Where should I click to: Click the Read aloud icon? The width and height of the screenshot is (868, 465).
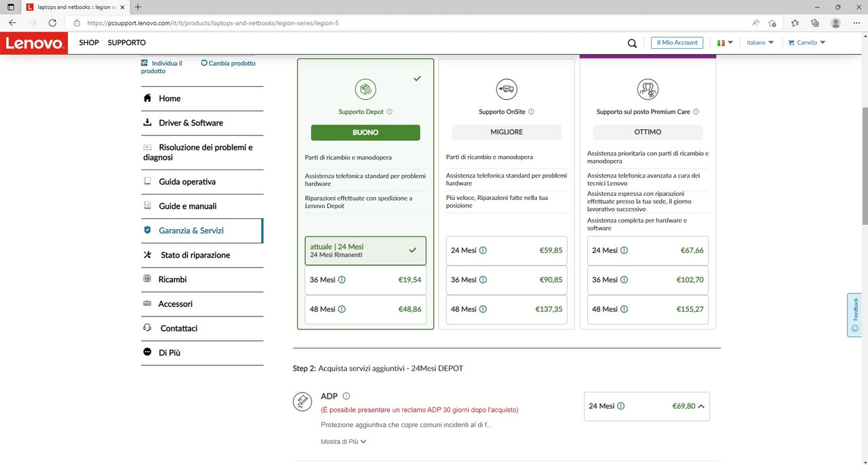click(755, 22)
